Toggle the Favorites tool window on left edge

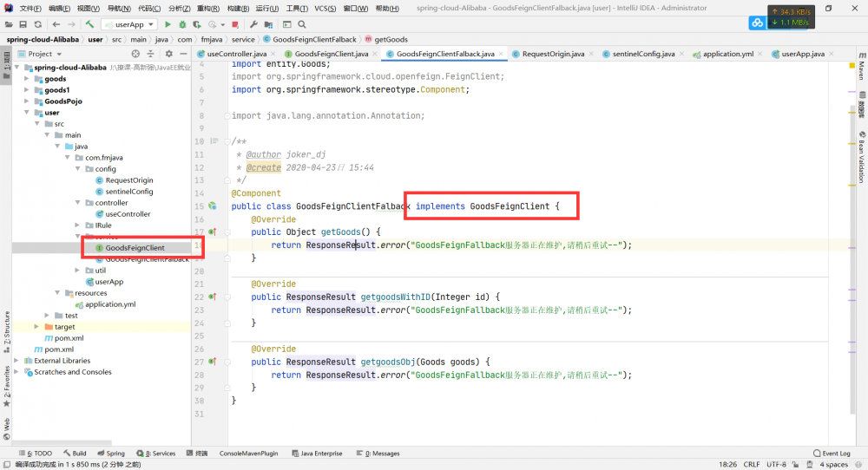6,384
